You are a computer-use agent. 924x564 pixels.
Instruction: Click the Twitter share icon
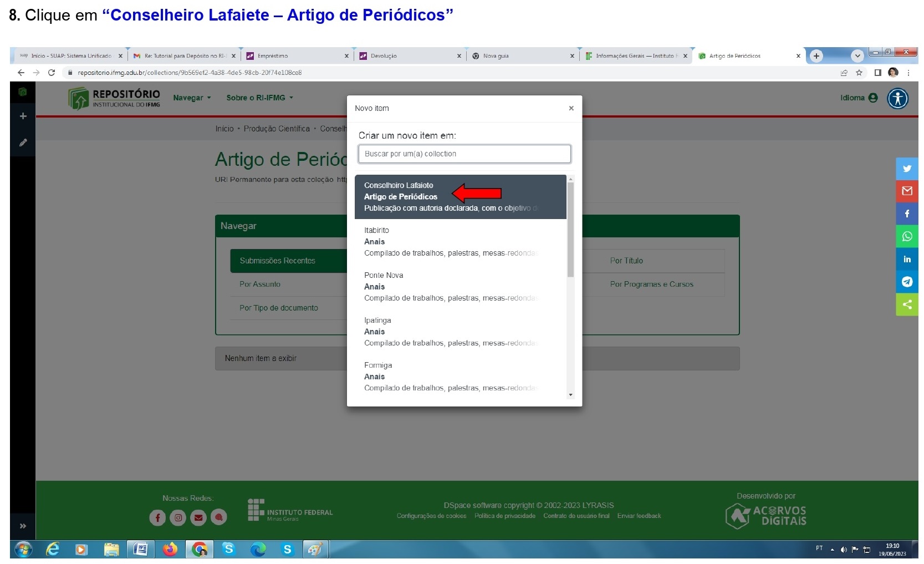(x=907, y=169)
